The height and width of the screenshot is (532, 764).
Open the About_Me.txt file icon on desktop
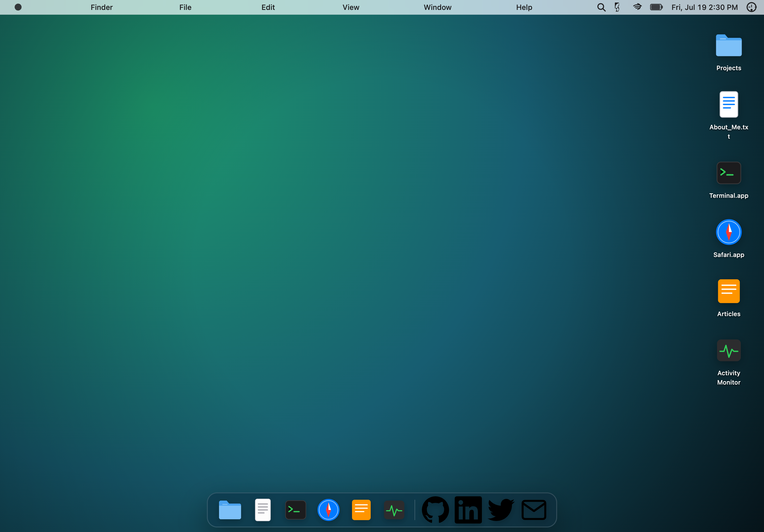tap(728, 104)
